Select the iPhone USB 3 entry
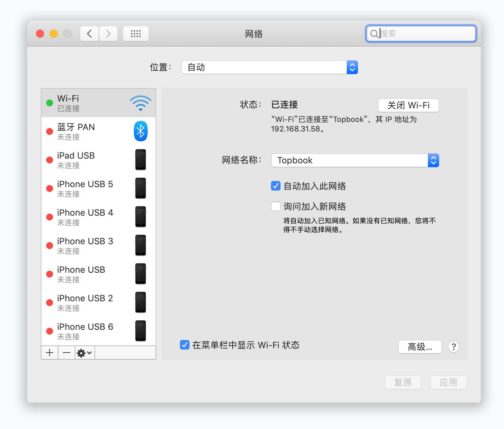The height and width of the screenshot is (429, 504). point(85,245)
